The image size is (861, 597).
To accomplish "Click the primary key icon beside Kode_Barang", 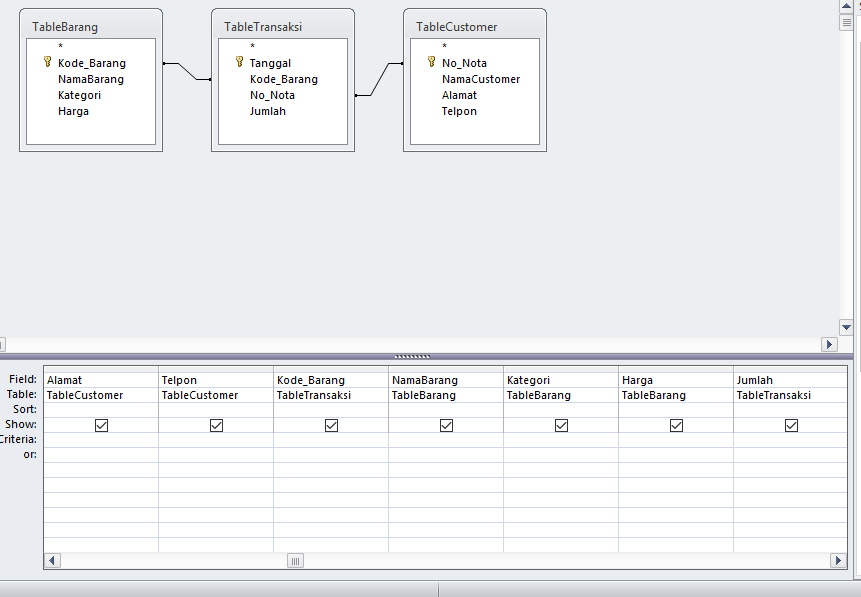I will click(46, 62).
